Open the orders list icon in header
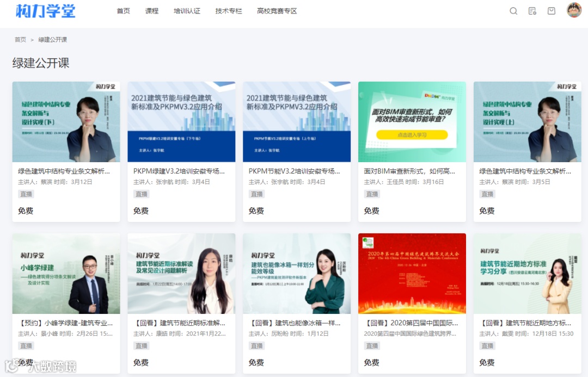This screenshot has width=588, height=377. [532, 11]
